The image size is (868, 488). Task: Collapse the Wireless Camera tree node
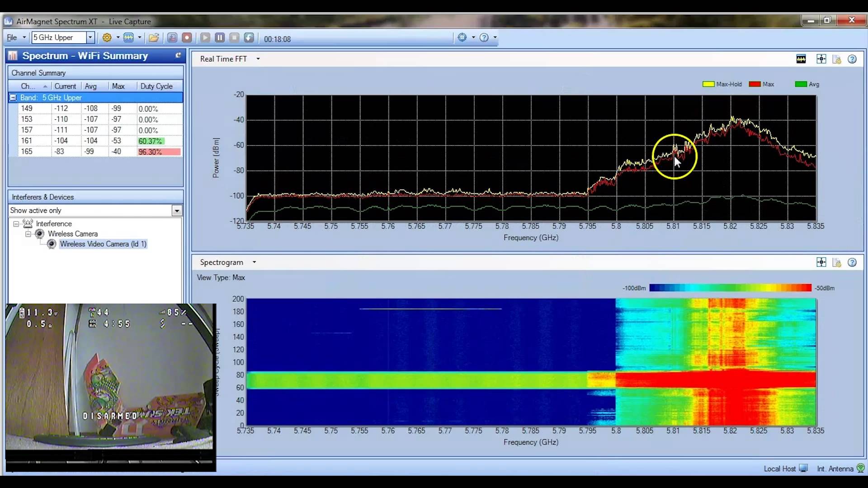tap(28, 234)
